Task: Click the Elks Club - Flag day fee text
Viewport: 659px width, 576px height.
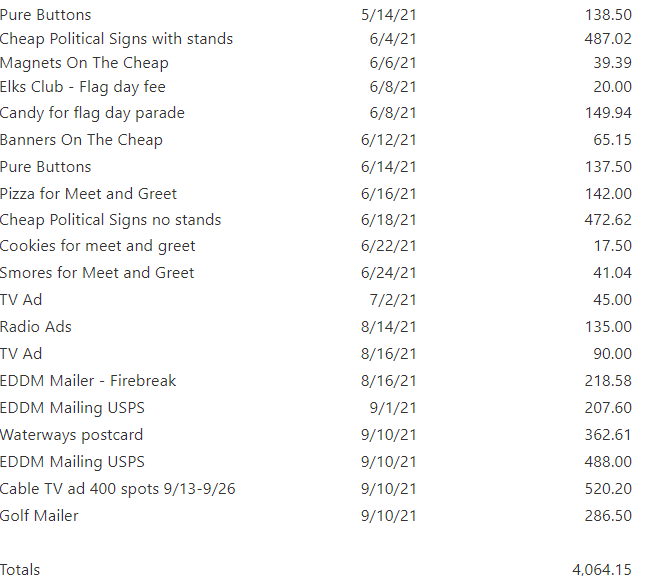Action: (x=82, y=87)
